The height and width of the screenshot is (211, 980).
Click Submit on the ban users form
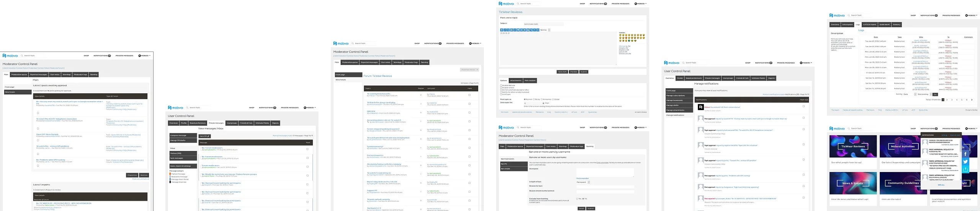591,209
